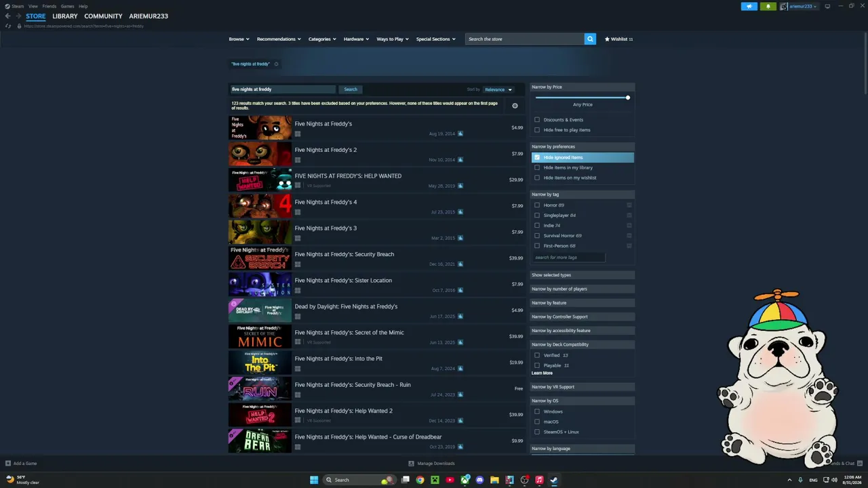The width and height of the screenshot is (868, 488).
Task: Exclude the Horror tag using its side icon
Action: point(629,205)
